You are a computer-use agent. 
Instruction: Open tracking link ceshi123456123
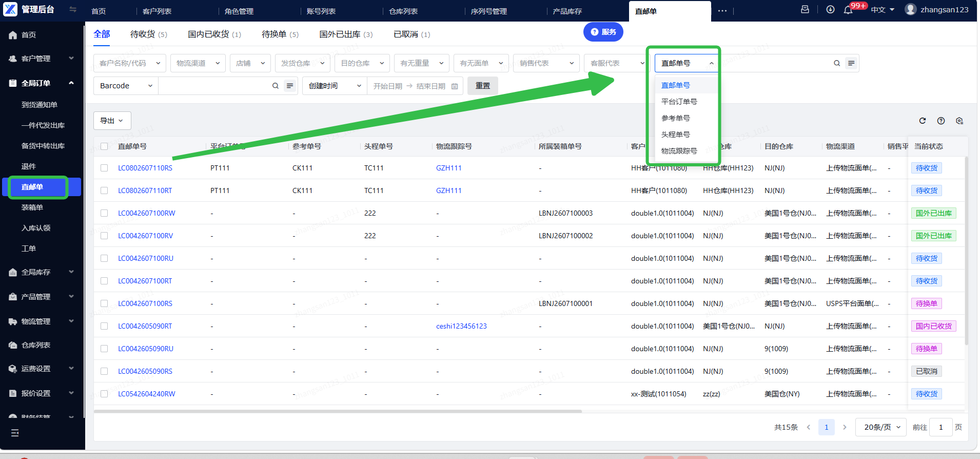461,326
